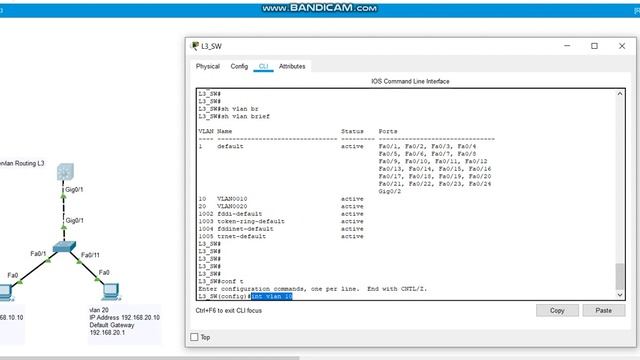Click the 'IP Address 192.168.20.10' label
The image size is (640, 360).
tap(124, 318)
